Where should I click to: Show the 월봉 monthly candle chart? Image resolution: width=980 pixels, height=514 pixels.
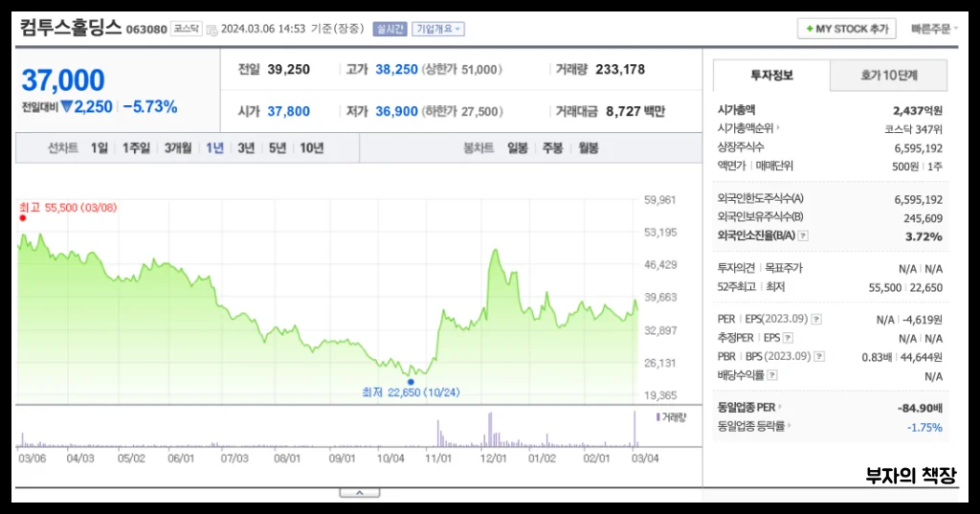pos(589,148)
